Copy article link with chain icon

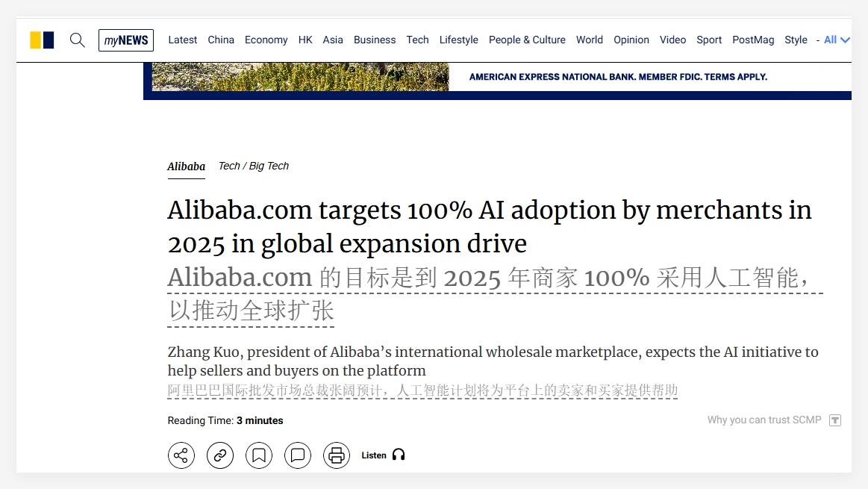(220, 455)
